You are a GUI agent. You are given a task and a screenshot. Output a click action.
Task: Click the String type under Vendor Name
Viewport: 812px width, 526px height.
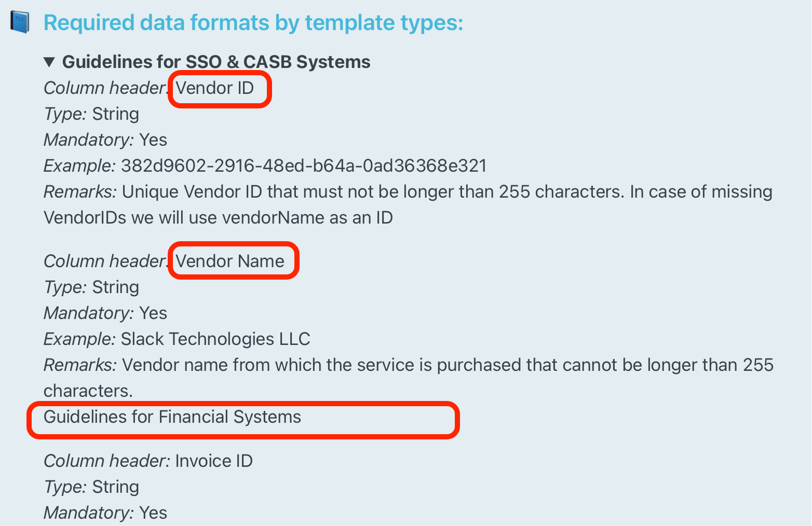pos(115,287)
